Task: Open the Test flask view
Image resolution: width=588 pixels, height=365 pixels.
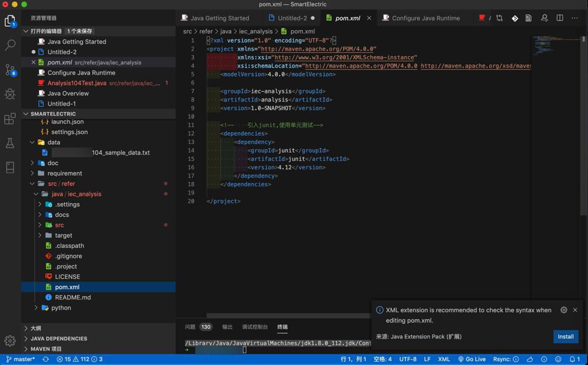Action: pyautogui.click(x=10, y=143)
